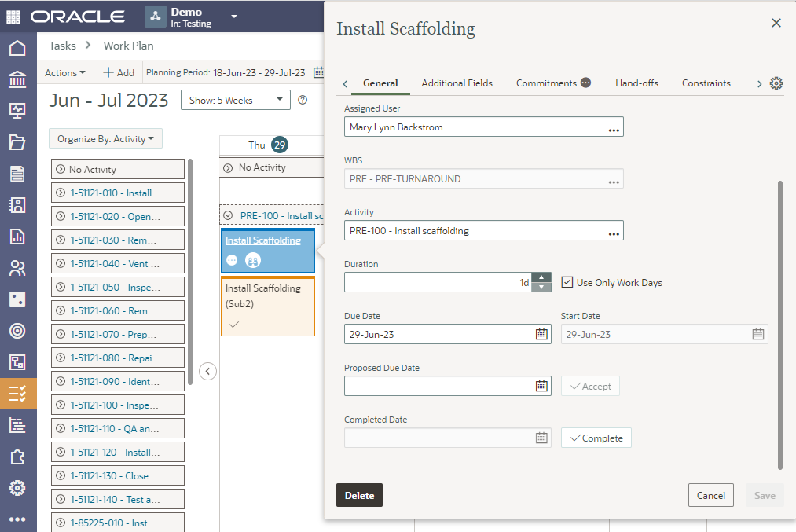Open the ellipsis picker for Assigned User
This screenshot has height=532, width=796.
tap(614, 127)
